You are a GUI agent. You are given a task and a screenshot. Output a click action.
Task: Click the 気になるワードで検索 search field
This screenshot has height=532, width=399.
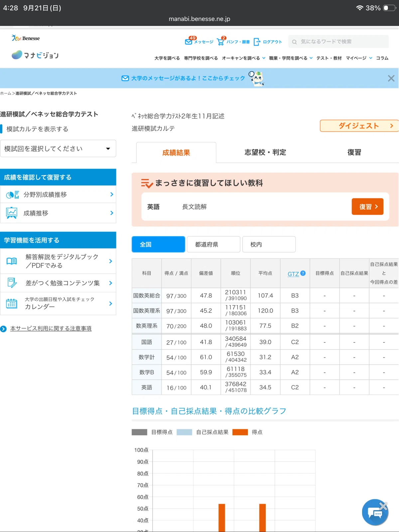click(338, 42)
